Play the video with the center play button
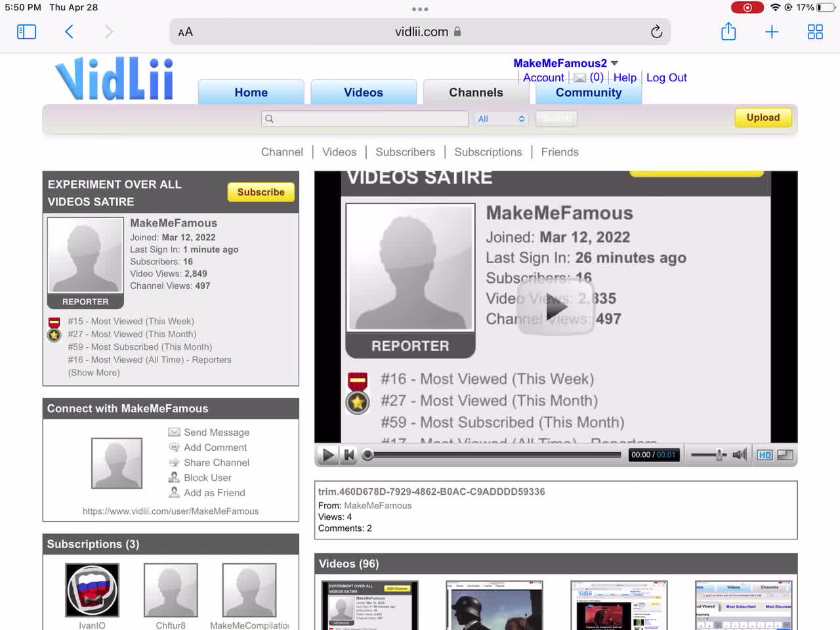The width and height of the screenshot is (840, 630). click(556, 307)
